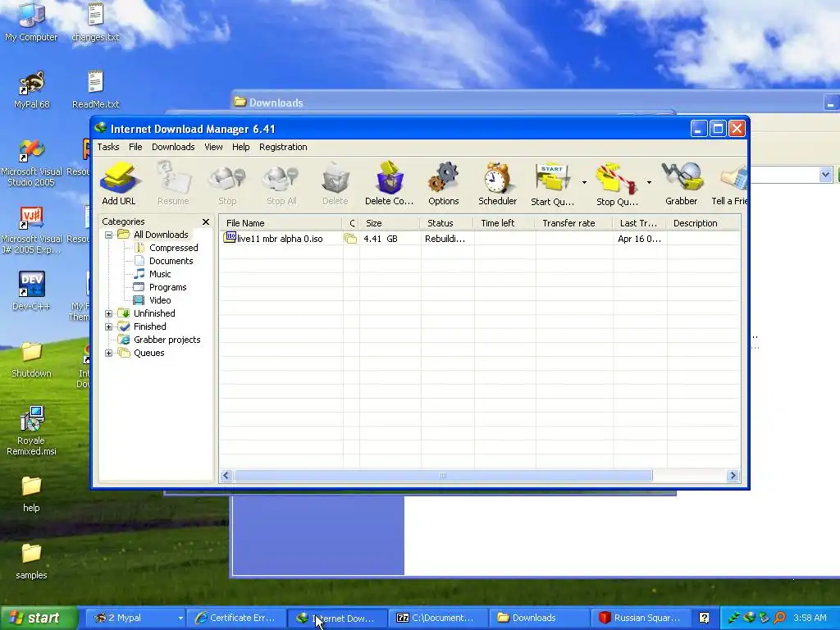Sort by Time left column header
This screenshot has height=630, width=840.
pyautogui.click(x=504, y=223)
